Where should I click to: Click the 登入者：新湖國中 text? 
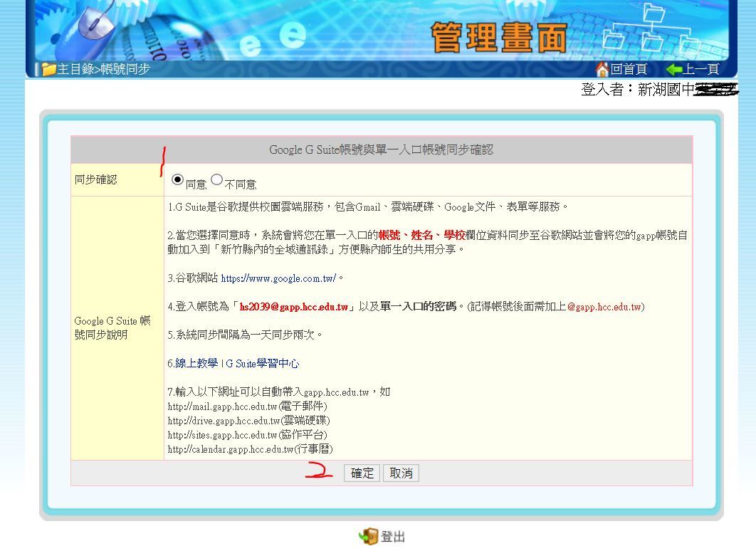tap(637, 89)
